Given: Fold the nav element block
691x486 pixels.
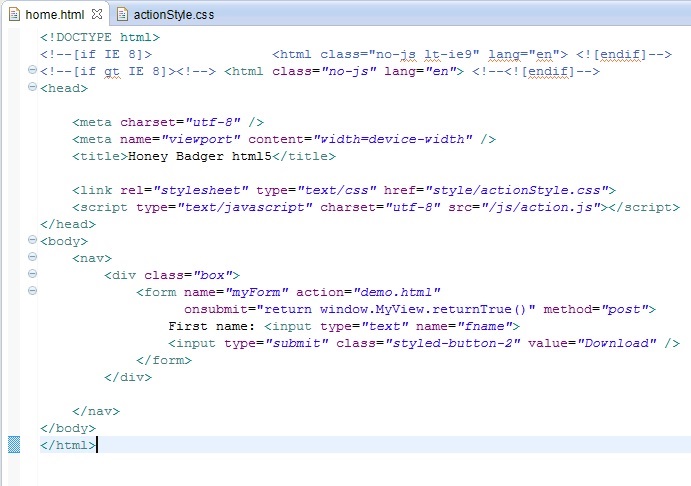Looking at the screenshot, I should pyautogui.click(x=33, y=257).
